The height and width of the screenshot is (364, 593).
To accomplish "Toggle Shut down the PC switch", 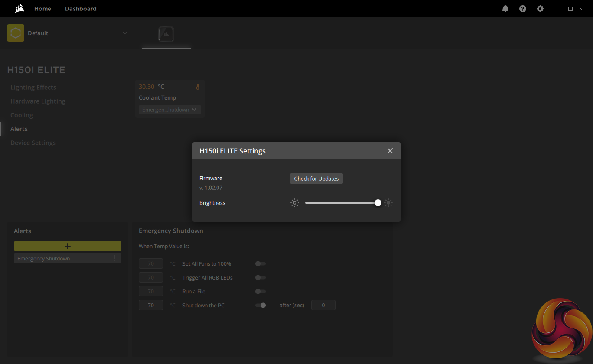I will coord(261,305).
